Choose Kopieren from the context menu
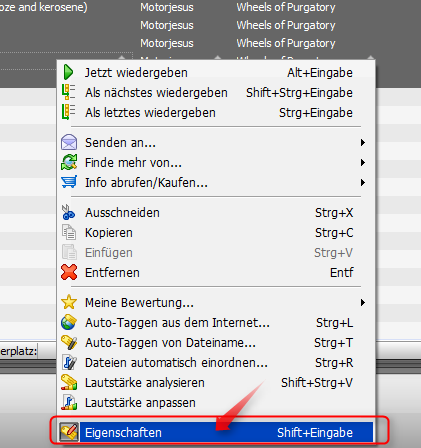The height and width of the screenshot is (448, 421). [216, 232]
